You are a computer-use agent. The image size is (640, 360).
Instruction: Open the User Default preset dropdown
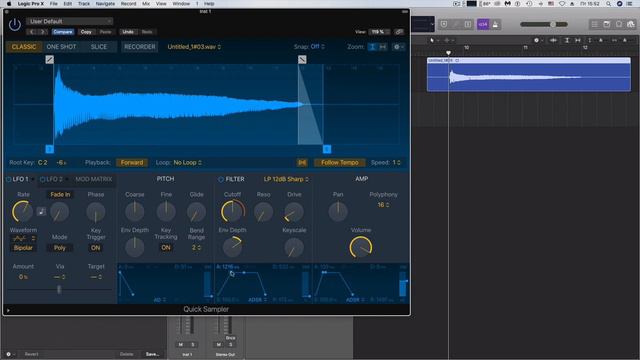70,21
